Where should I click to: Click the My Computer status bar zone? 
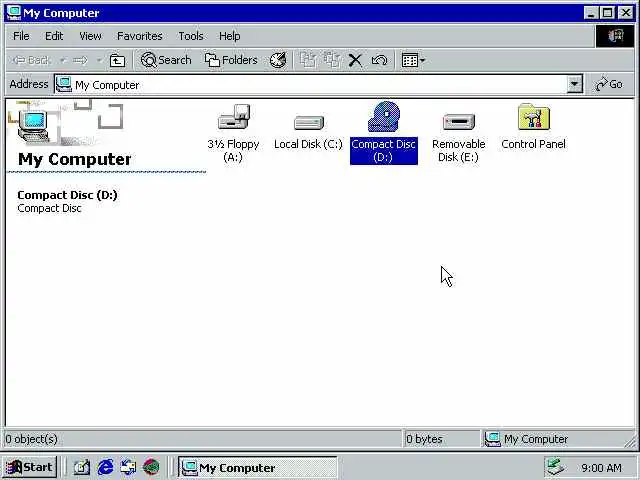click(556, 439)
